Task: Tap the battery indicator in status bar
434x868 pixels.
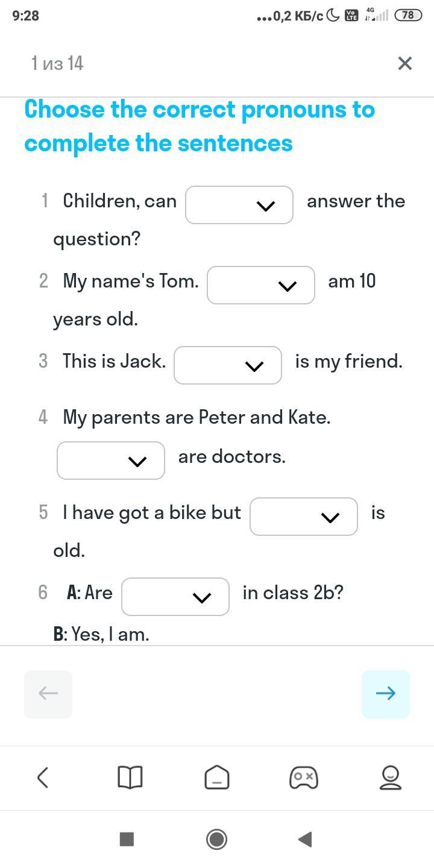Action: pos(408,16)
